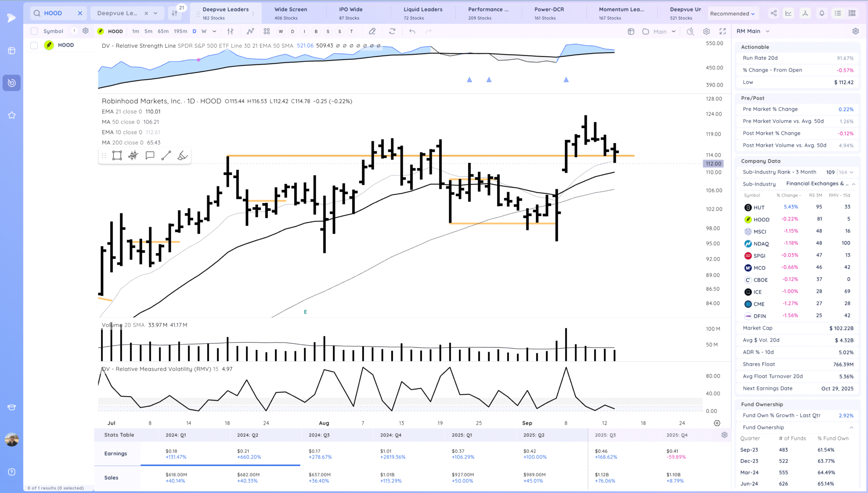Toggle the B marker circle button
868x493 pixels.
316,31
